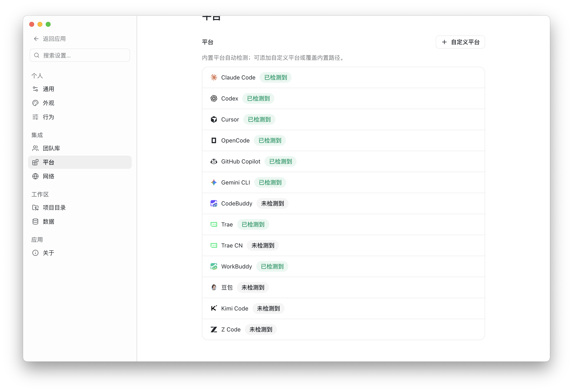Image resolution: width=573 pixels, height=392 pixels.
Task: Click the 豆包 未检测到 badge
Action: click(253, 287)
